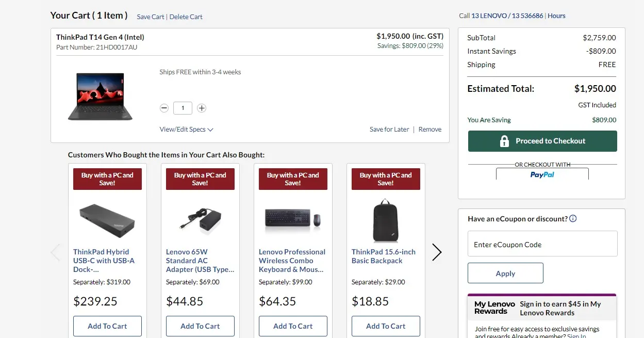Open the ThinkPad Basic Backpack image
The height and width of the screenshot is (338, 644).
click(386, 220)
